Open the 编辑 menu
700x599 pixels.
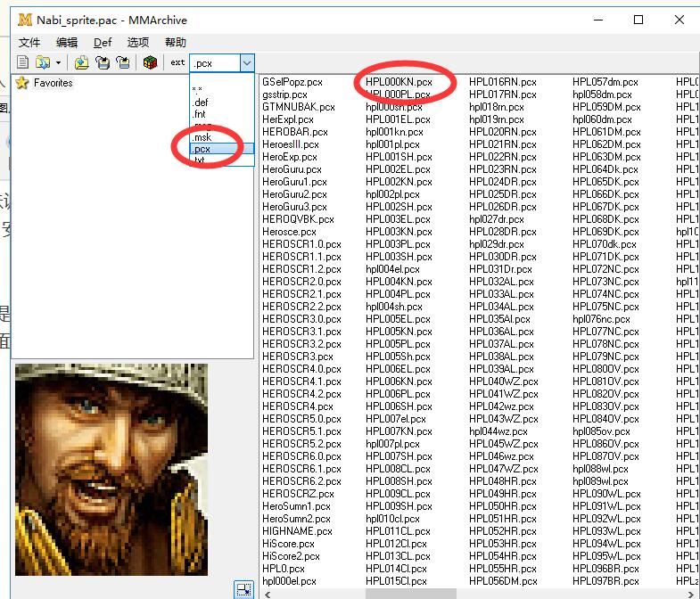67,43
